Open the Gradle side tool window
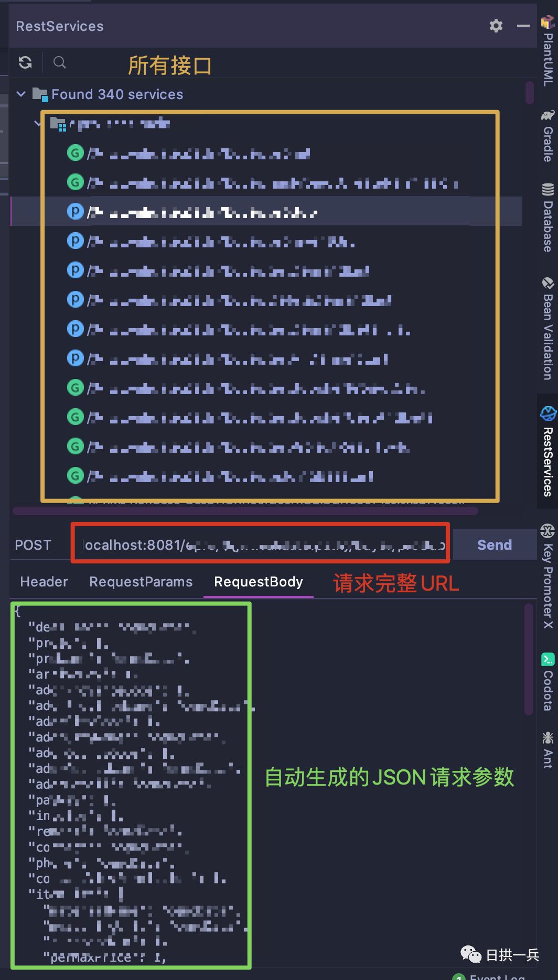Screen dimensions: 558x980 point(548,136)
